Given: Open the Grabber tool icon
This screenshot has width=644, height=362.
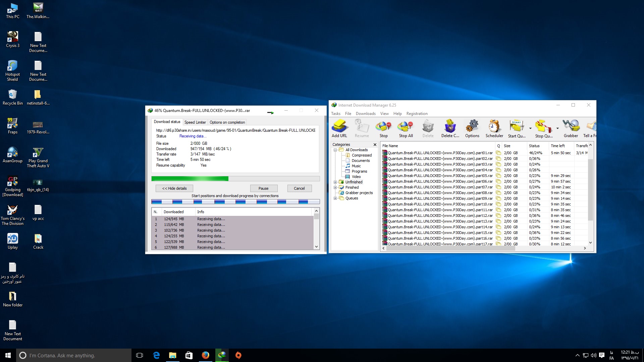Looking at the screenshot, I should 571,129.
